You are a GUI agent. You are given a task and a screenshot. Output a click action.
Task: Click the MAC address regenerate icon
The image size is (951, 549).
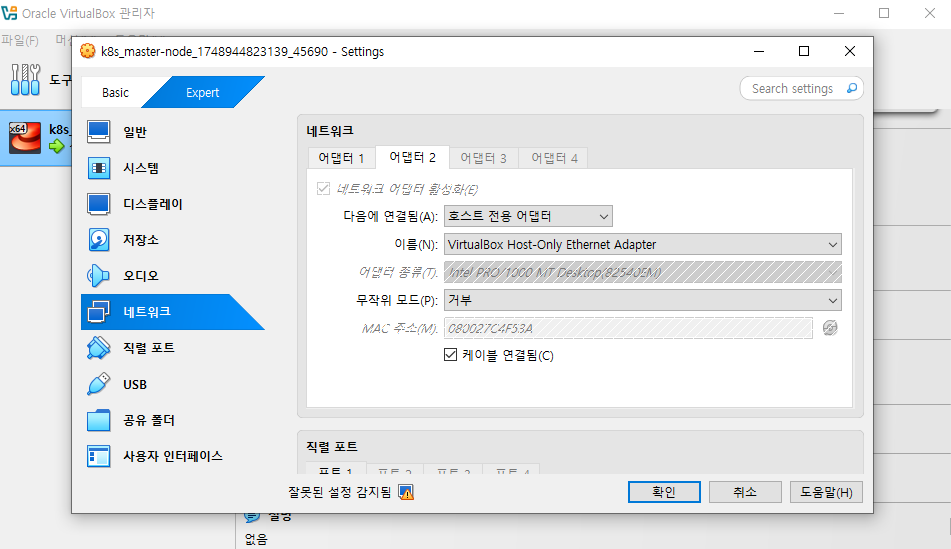[x=830, y=328]
